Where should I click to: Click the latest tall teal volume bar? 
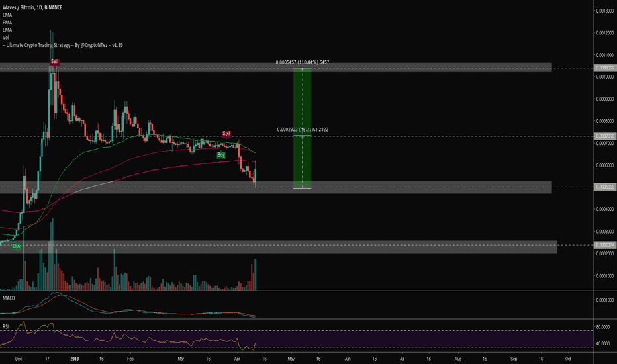(x=256, y=275)
